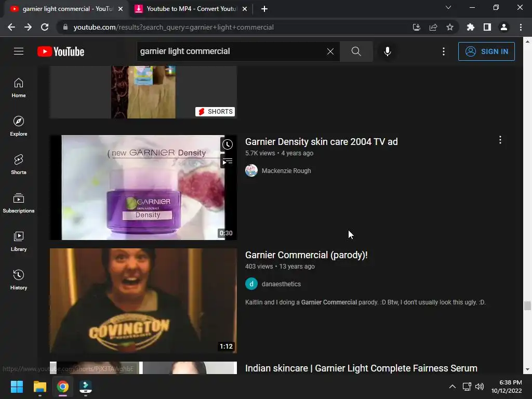532x399 pixels.
Task: Click the page vertical scrollbar thumb
Action: [527, 305]
